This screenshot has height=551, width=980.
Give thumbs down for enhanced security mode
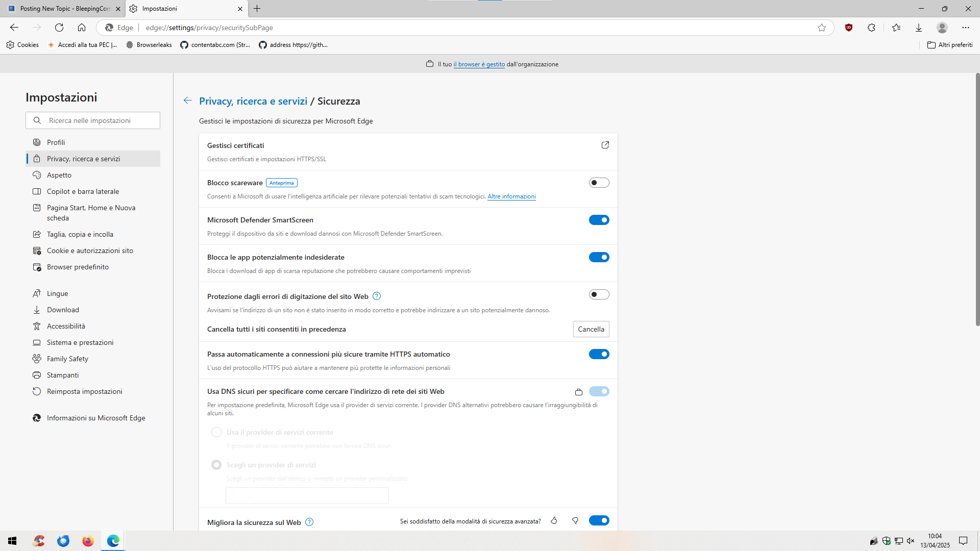575,520
